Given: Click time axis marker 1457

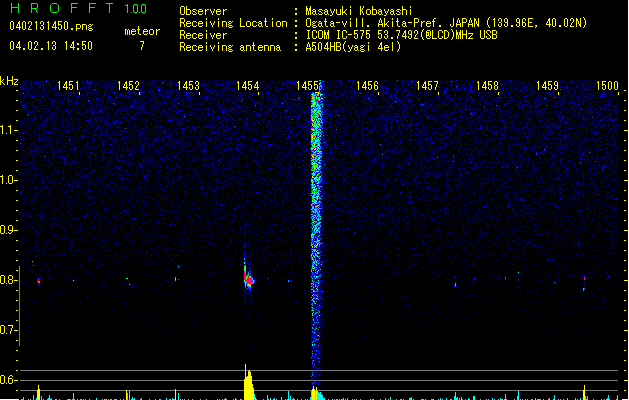Looking at the screenshot, I should tap(427, 86).
